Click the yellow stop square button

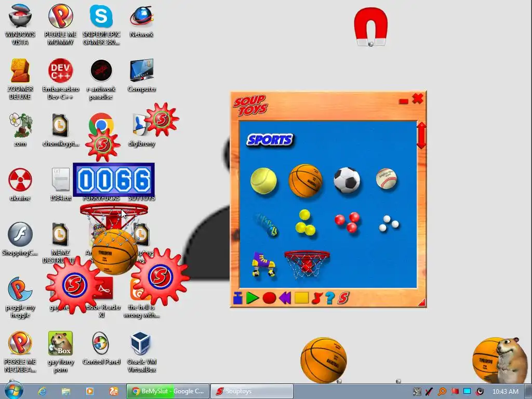point(301,298)
